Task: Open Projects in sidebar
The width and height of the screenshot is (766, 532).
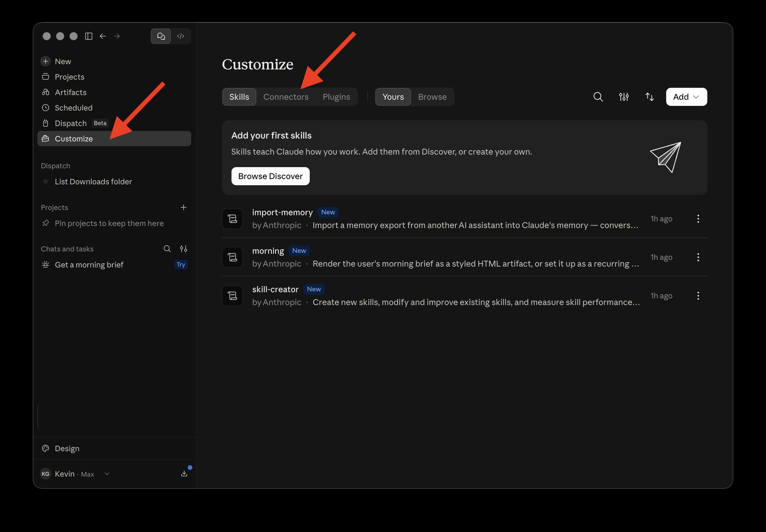Action: click(x=114, y=77)
